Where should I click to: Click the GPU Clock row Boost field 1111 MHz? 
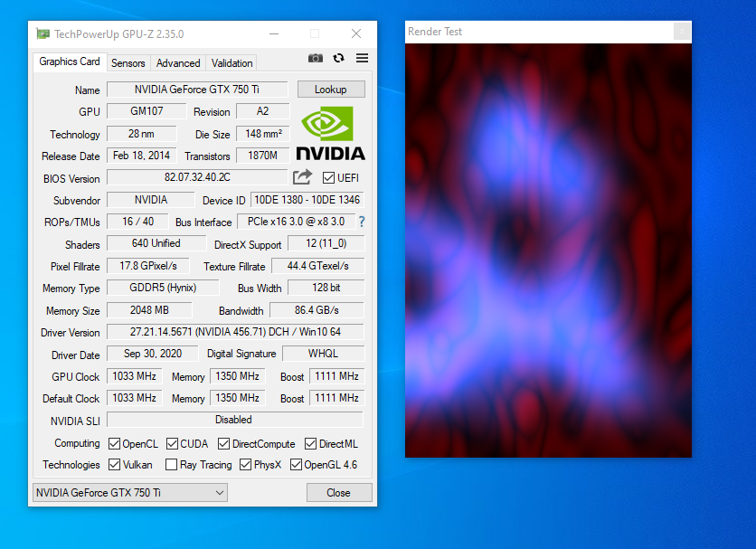click(336, 376)
